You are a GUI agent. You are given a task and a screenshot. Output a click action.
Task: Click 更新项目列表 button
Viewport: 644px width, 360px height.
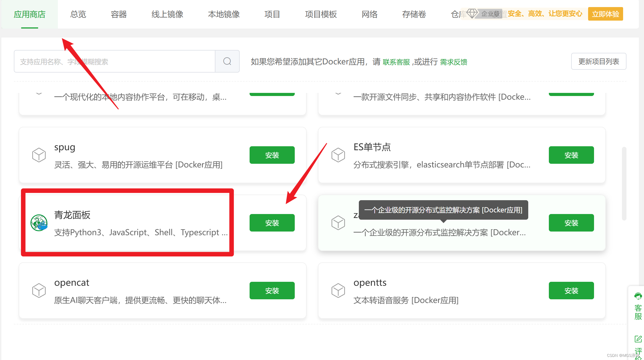(599, 61)
